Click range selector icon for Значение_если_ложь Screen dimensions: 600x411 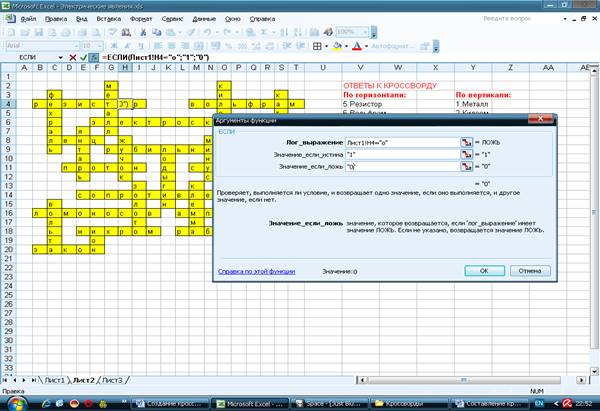466,168
